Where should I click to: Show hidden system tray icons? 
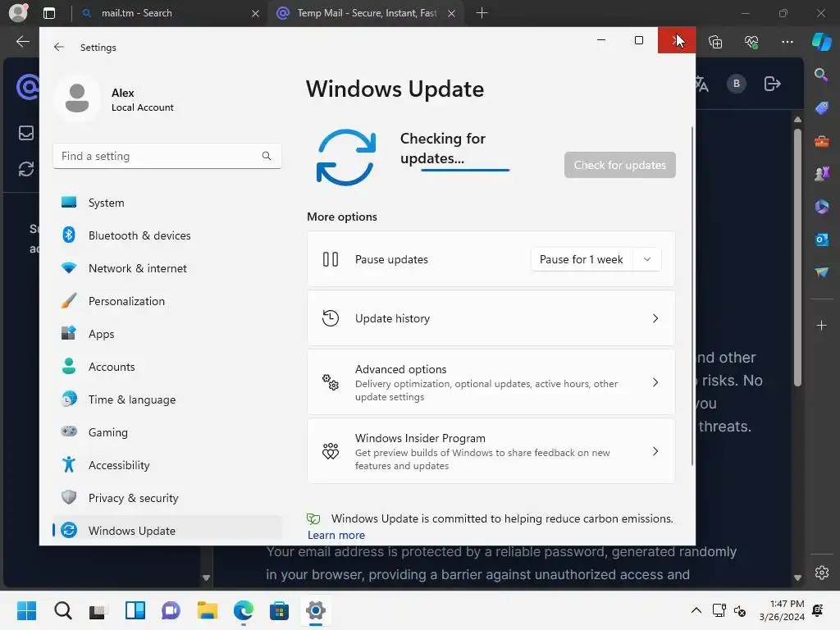[x=696, y=610]
